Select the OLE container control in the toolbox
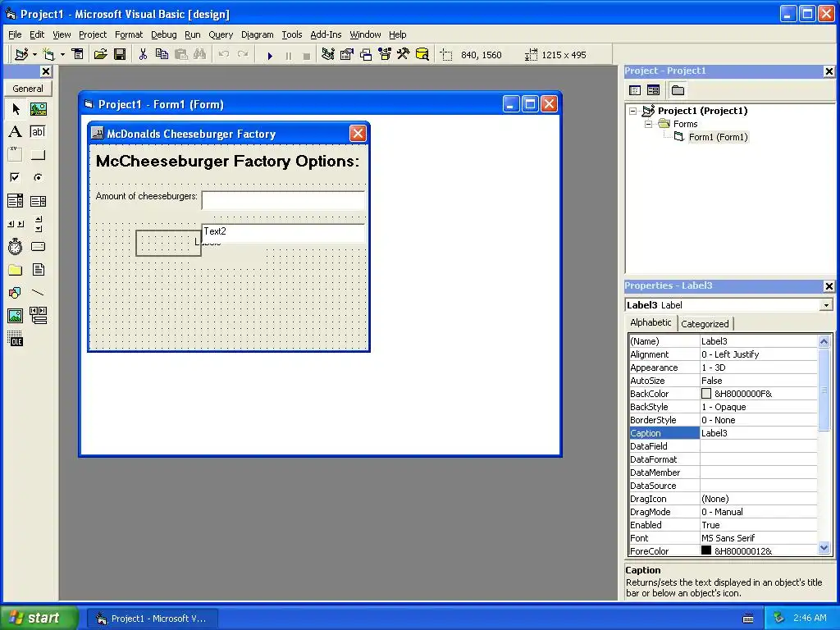Image resolution: width=840 pixels, height=630 pixels. click(16, 339)
